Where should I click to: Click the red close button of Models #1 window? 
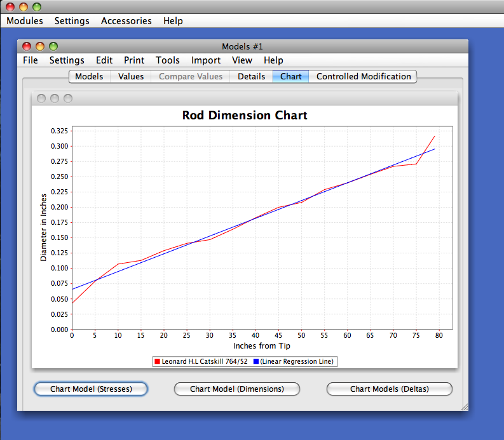(x=27, y=46)
